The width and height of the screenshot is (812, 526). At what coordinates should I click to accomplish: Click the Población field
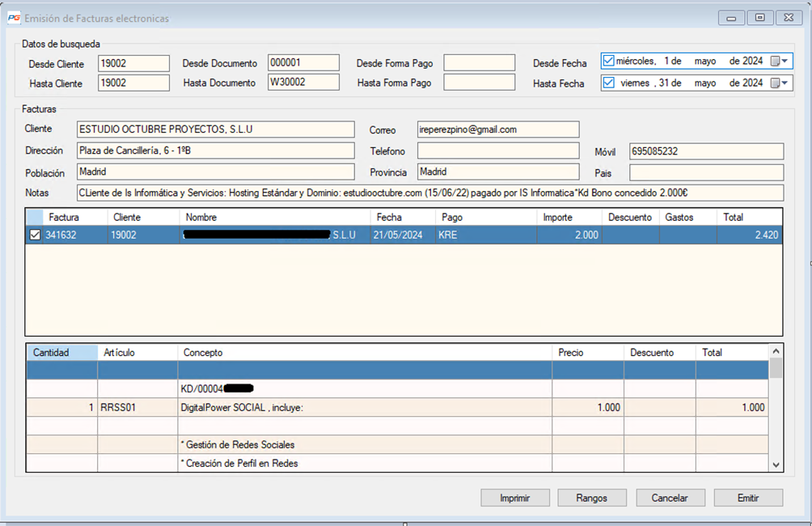[x=215, y=172]
